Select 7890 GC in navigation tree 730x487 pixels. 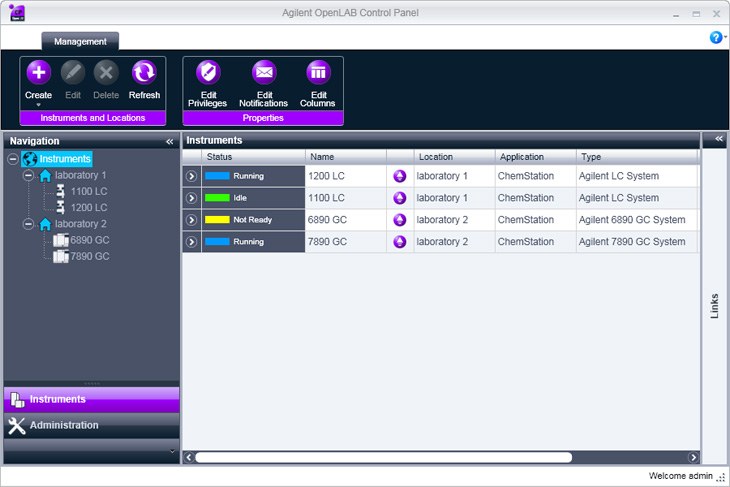(90, 257)
